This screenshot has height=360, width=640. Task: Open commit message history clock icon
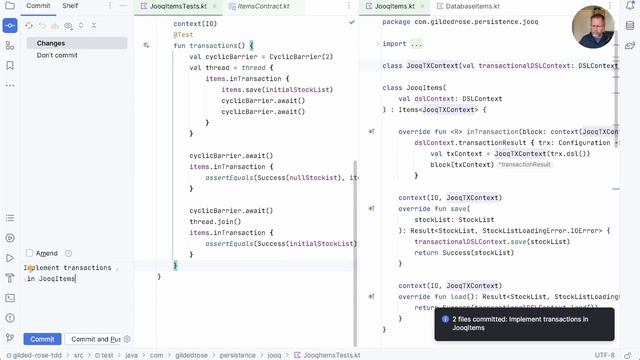point(68,253)
